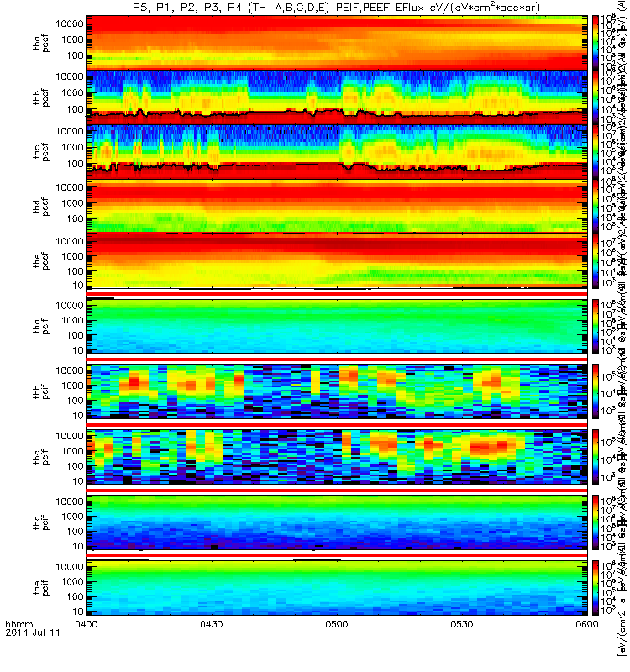Click the 10 tick label of thd peif
The height and width of the screenshot is (672, 630).
pos(78,547)
